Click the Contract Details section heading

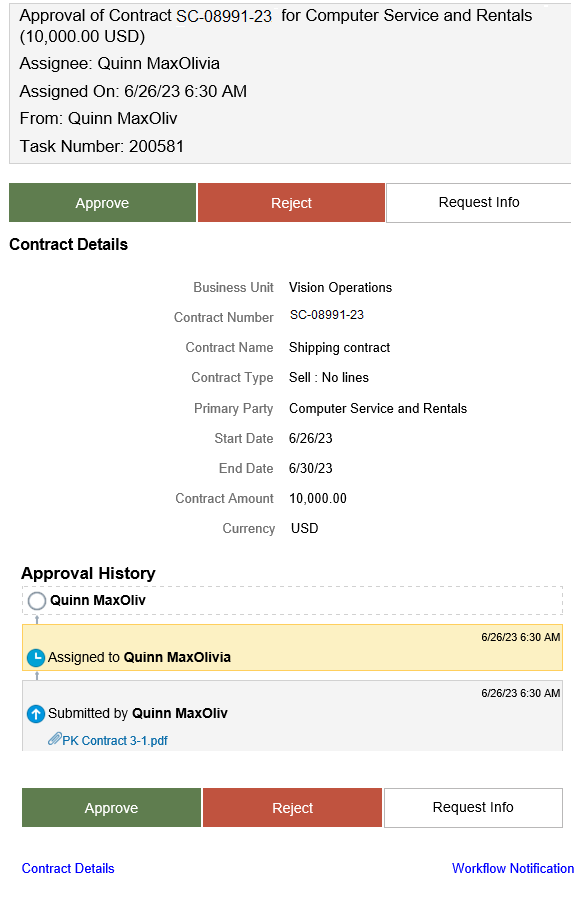tap(69, 244)
